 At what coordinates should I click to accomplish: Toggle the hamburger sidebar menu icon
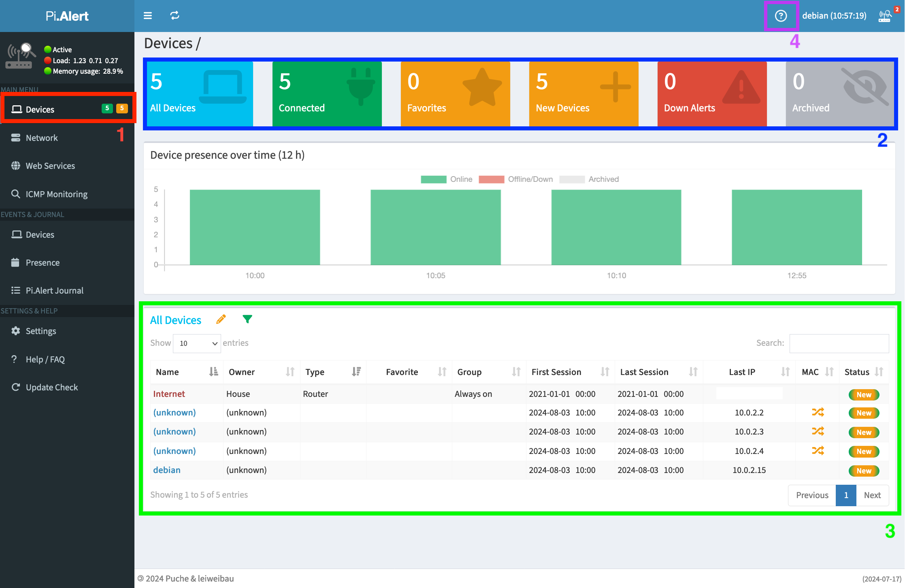tap(148, 15)
